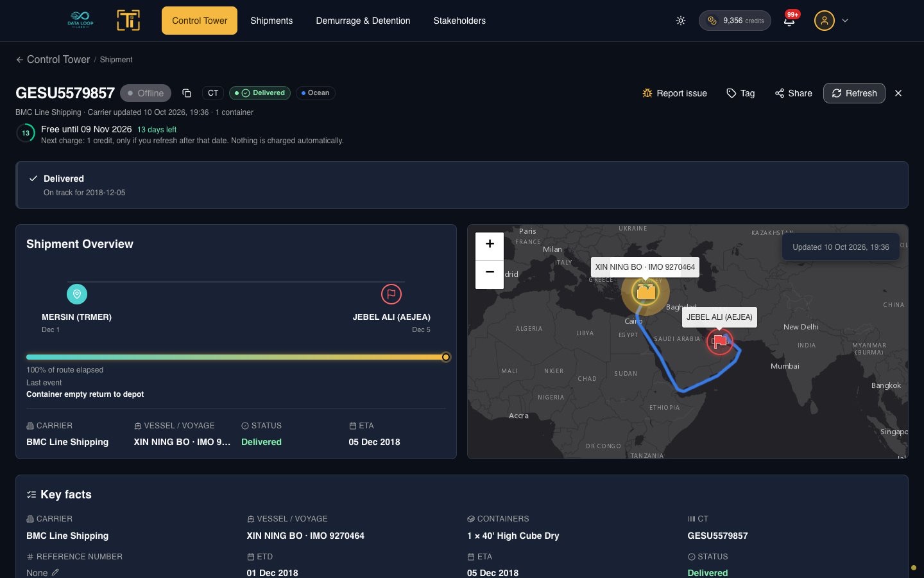Image resolution: width=924 pixels, height=578 pixels.
Task: Click the Key facts heading
Action: 66,495
